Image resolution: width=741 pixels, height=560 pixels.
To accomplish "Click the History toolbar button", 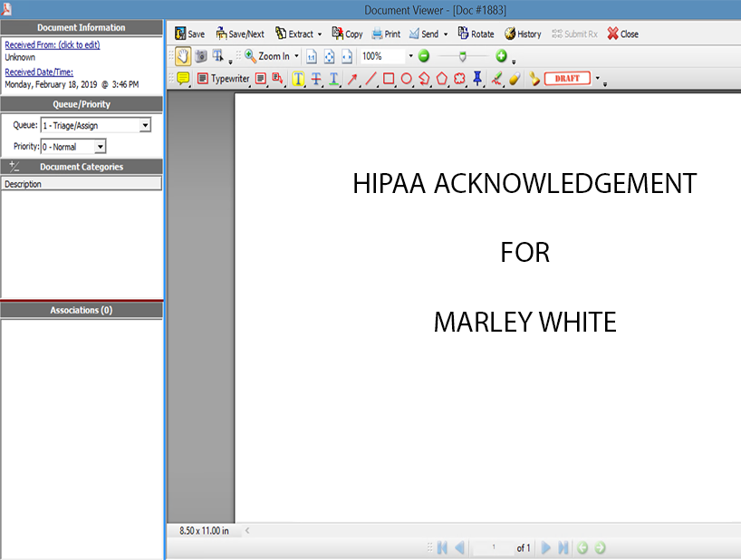I will (523, 34).
